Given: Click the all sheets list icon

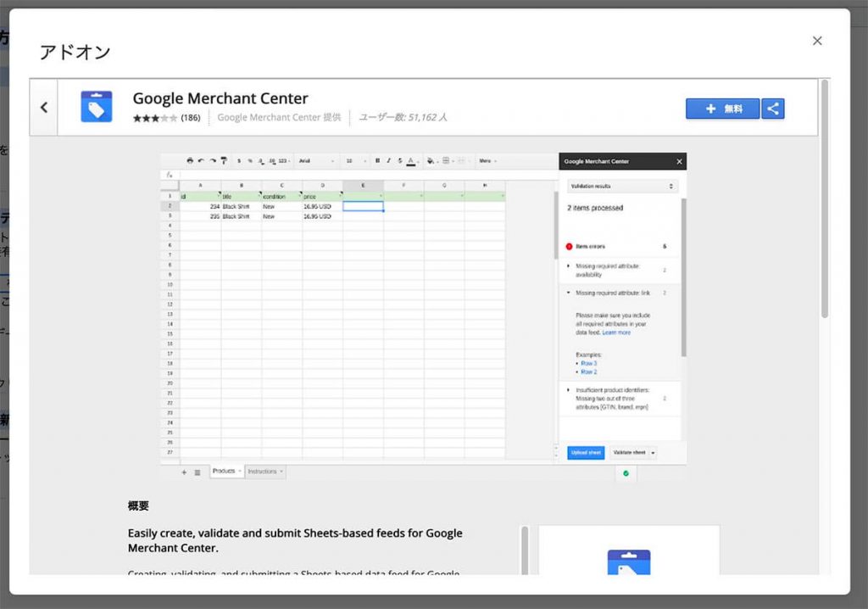Looking at the screenshot, I should [197, 472].
